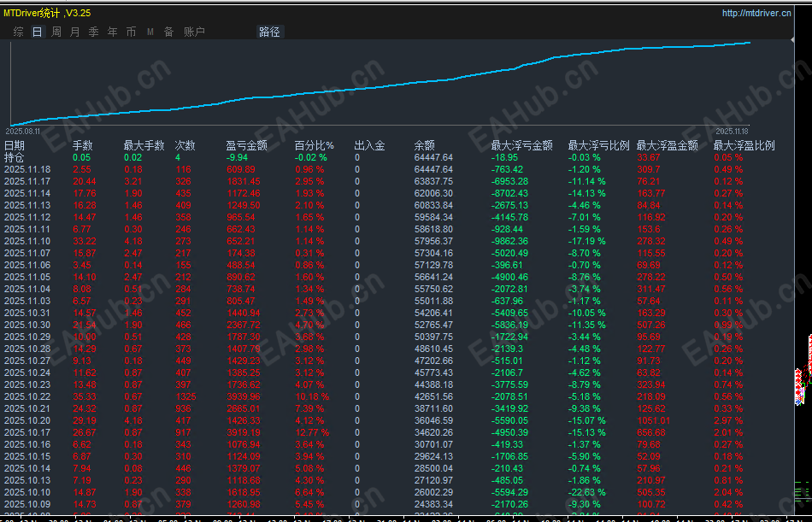Click the 次数 column header
Screen dimensions: 812x522
click(185, 145)
